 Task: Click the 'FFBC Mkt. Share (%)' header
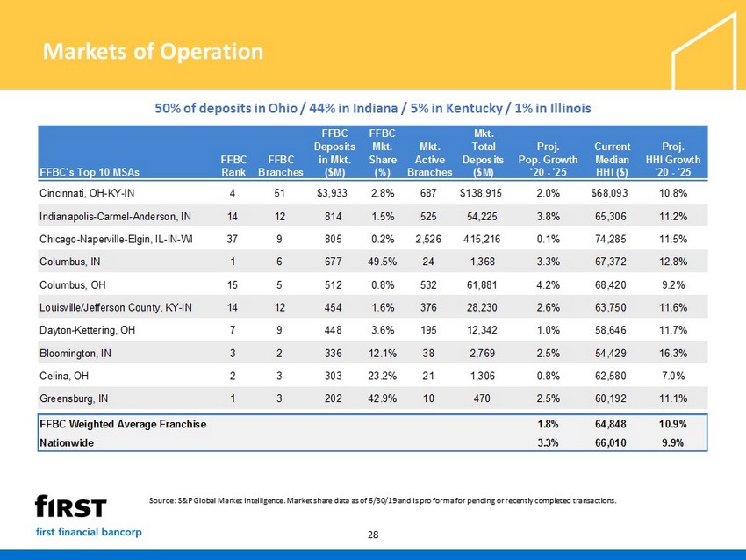click(x=383, y=153)
